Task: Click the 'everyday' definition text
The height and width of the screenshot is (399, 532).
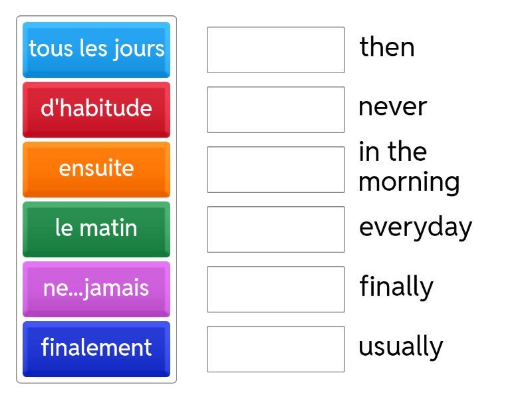Action: point(415,227)
